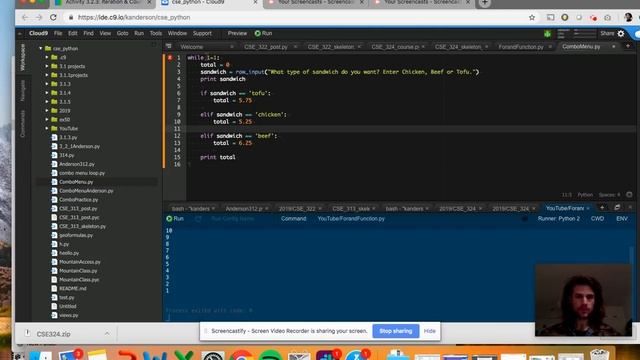Click the cast icon in Chrome toolbar

(551, 18)
